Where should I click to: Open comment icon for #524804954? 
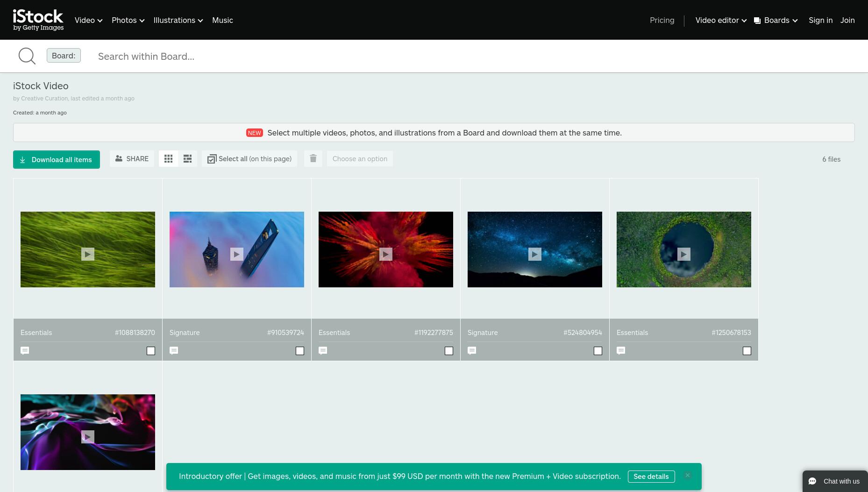pos(472,350)
